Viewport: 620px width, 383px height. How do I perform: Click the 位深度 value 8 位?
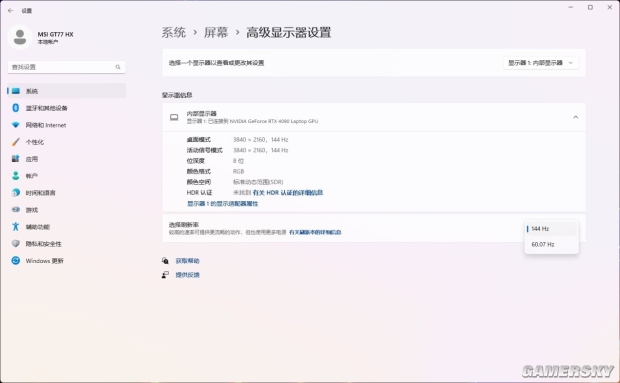[238, 161]
